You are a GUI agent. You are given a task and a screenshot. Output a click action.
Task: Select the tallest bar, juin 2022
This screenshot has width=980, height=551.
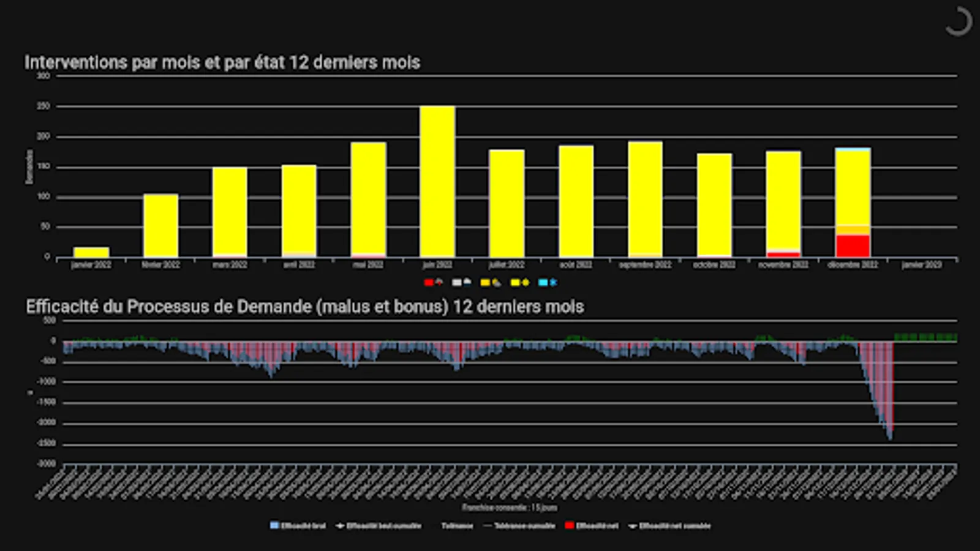[437, 181]
